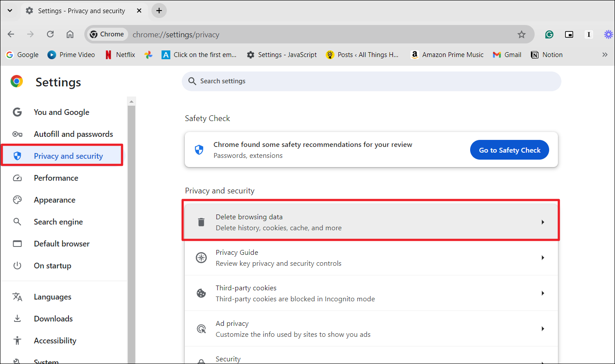The image size is (615, 364).
Task: Click the Search settings field
Action: tap(371, 81)
